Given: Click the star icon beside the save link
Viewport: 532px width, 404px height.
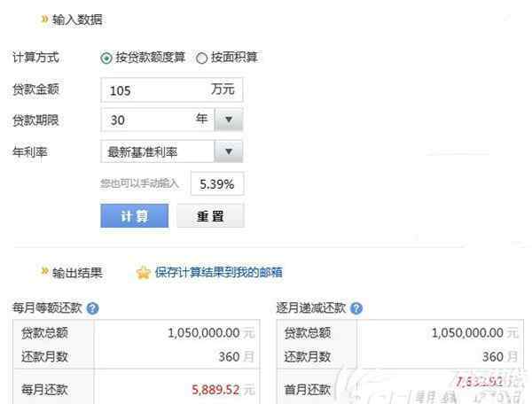Looking at the screenshot, I should [143, 273].
